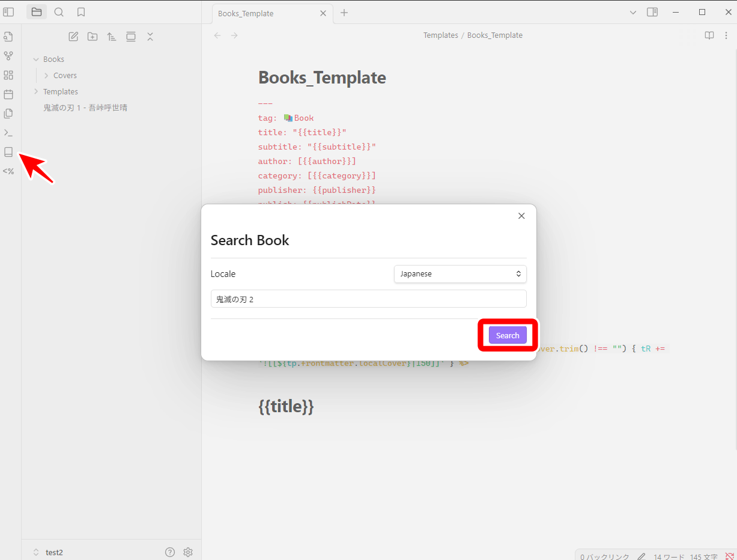Open the search pane magnifier icon
This screenshot has width=737, height=560.
click(59, 12)
